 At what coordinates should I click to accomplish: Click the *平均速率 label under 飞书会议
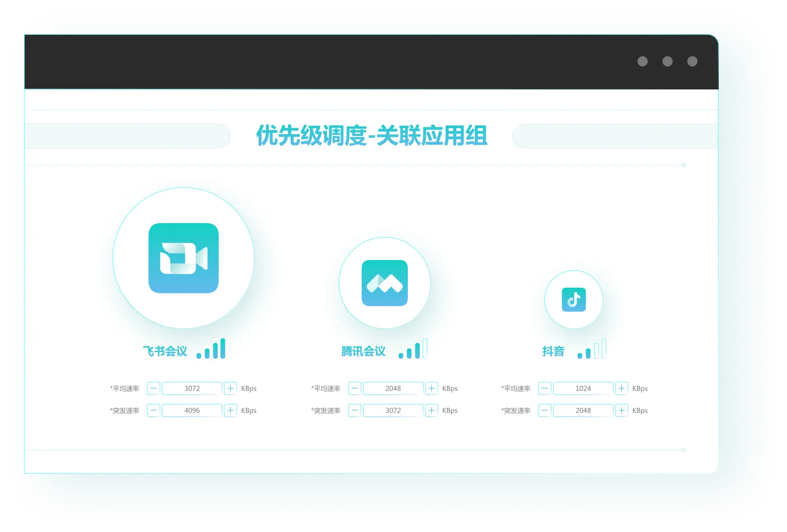coord(125,389)
